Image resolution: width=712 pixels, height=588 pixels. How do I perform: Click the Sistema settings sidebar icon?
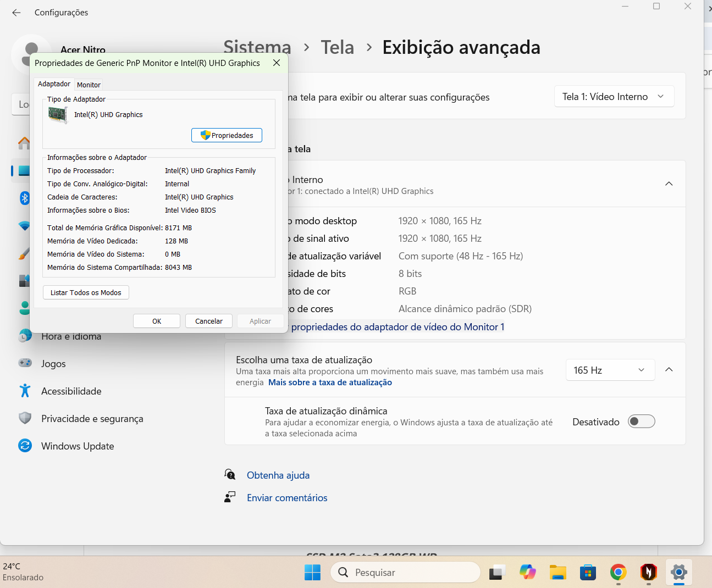tap(24, 170)
